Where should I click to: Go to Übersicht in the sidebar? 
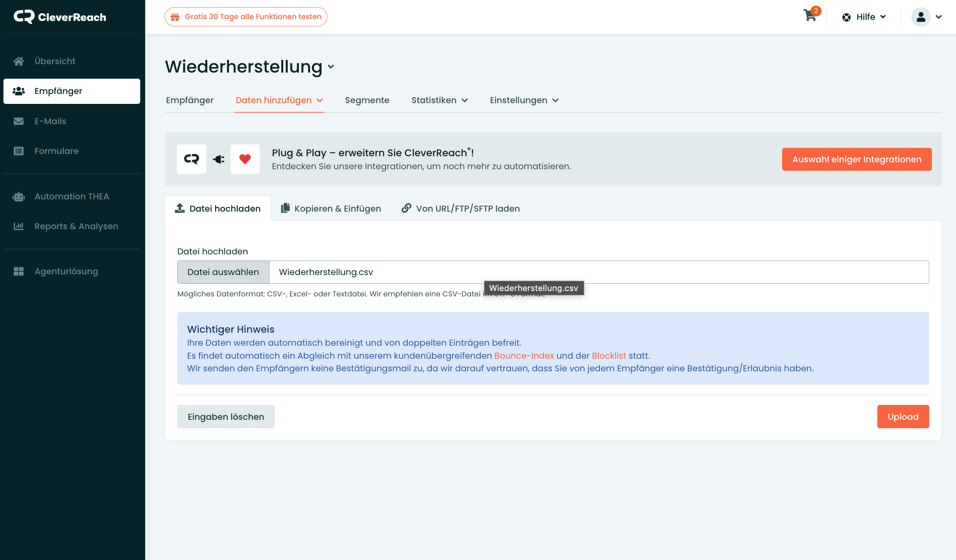[72, 61]
